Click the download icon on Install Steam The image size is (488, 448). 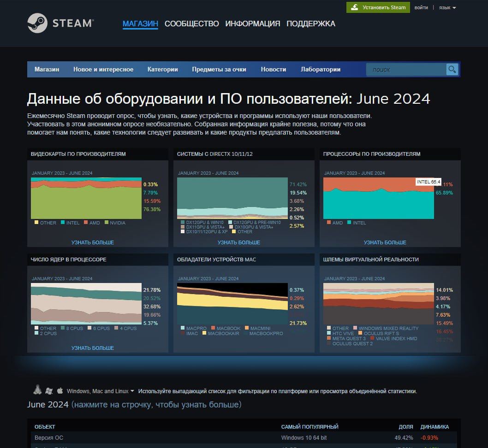[355, 7]
